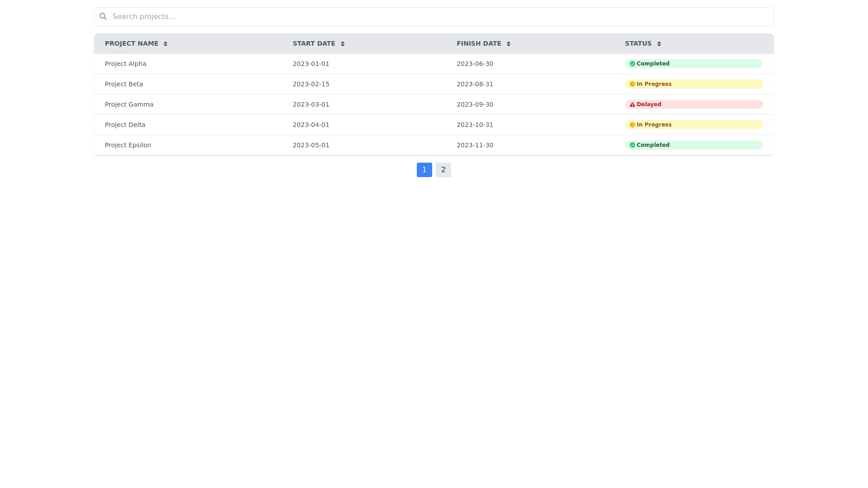This screenshot has width=868, height=488.
Task: Click Project Alpha's green checkmark icon
Action: click(632, 64)
